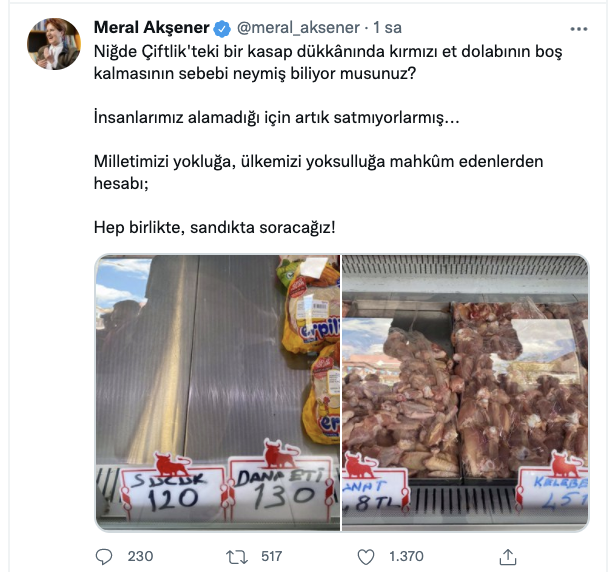610x572 pixels.
Task: Click the 1.370 likes count
Action: click(407, 556)
